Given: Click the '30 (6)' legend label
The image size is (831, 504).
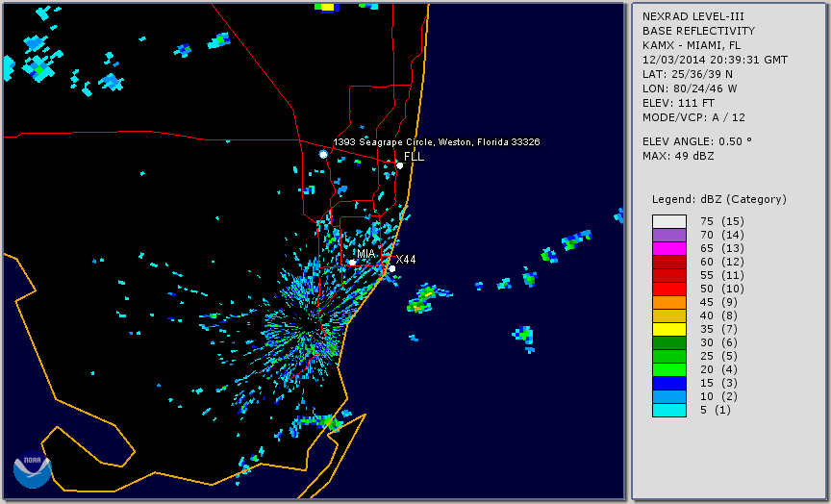Looking at the screenshot, I should (x=718, y=342).
